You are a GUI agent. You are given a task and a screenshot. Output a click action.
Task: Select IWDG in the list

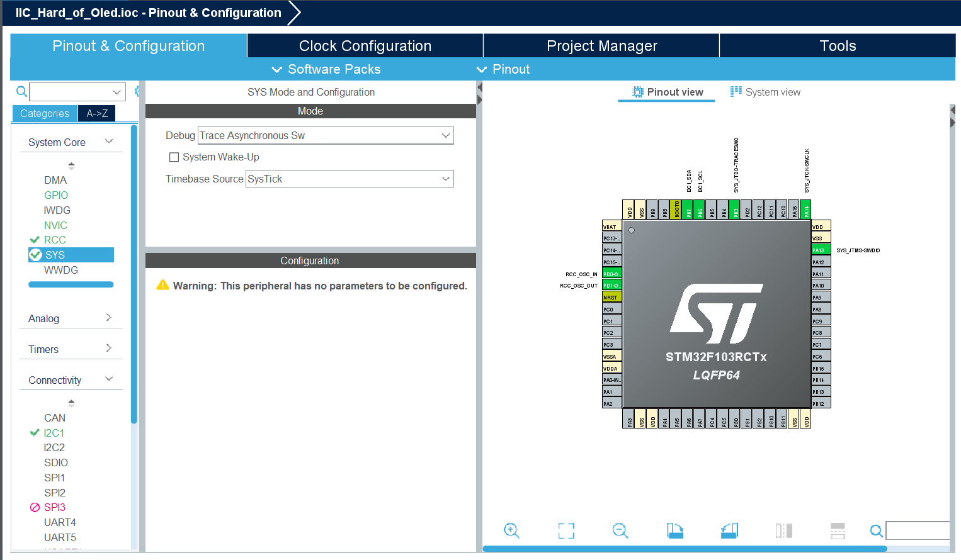tap(57, 210)
